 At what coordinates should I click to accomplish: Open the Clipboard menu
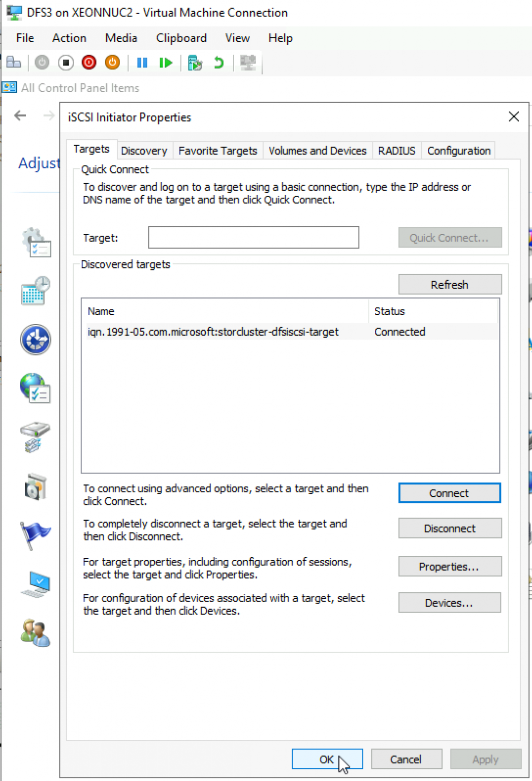click(x=181, y=38)
